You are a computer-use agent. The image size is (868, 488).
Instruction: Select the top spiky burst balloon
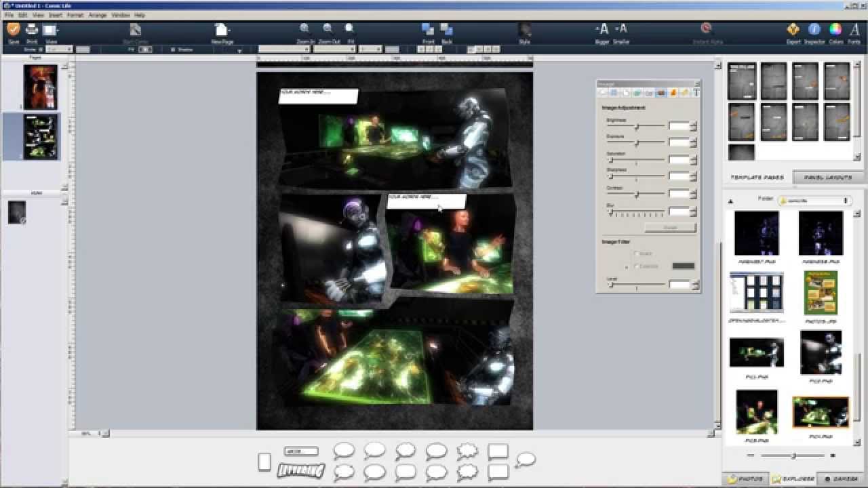[x=467, y=451]
